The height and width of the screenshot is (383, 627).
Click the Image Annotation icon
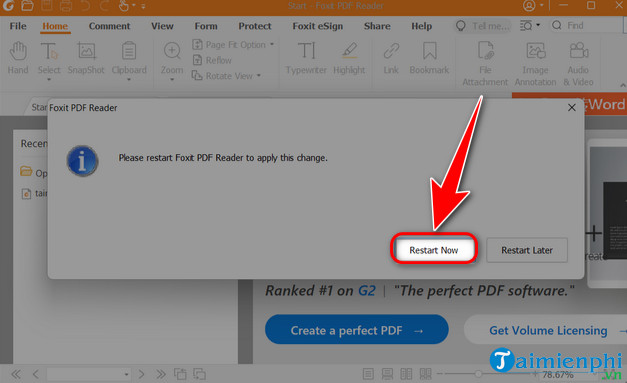[535, 64]
